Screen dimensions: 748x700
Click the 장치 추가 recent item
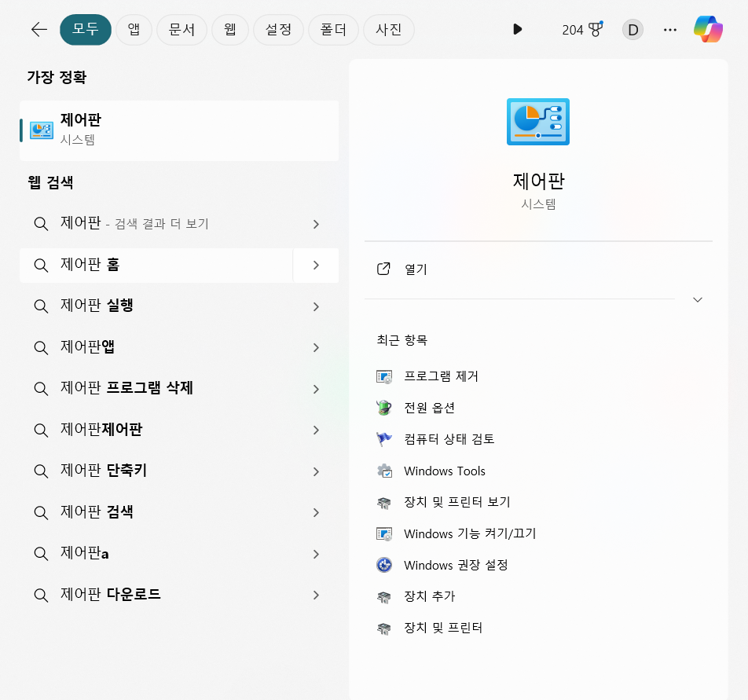point(428,596)
